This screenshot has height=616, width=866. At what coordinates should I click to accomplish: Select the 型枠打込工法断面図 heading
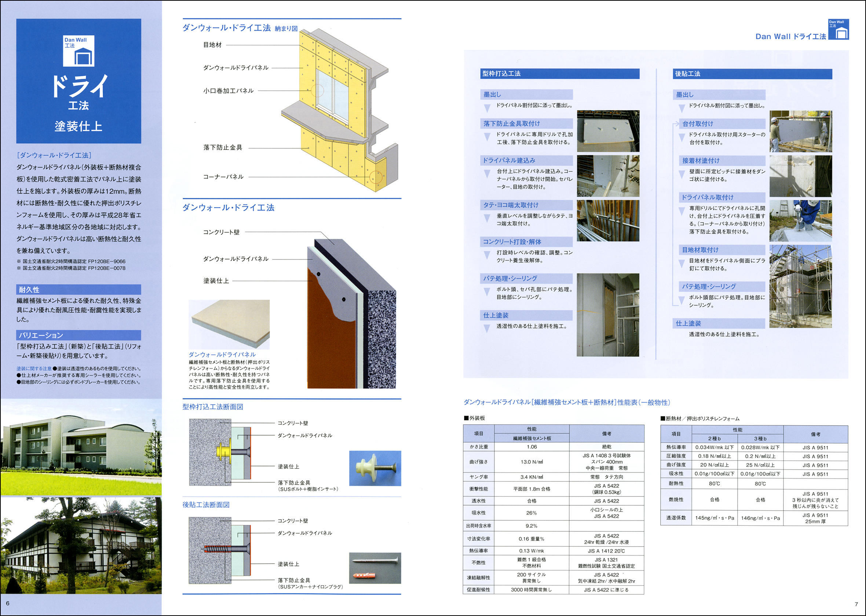point(213,407)
